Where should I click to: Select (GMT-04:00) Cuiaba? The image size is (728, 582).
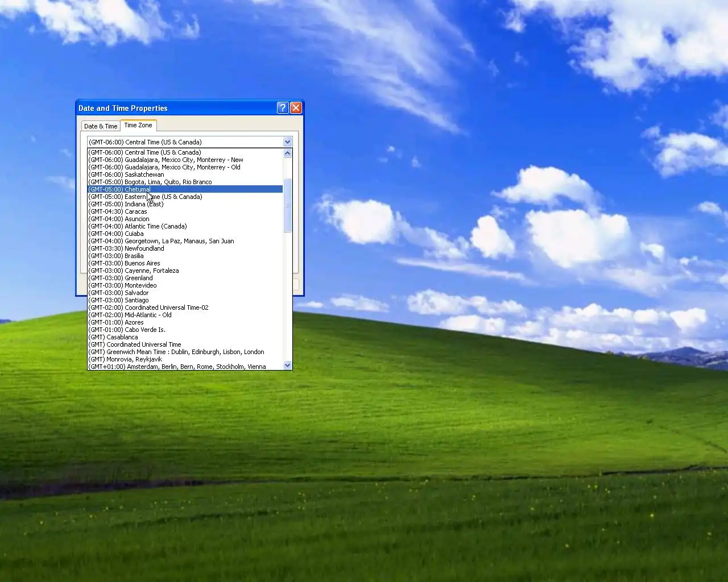[x=185, y=234]
